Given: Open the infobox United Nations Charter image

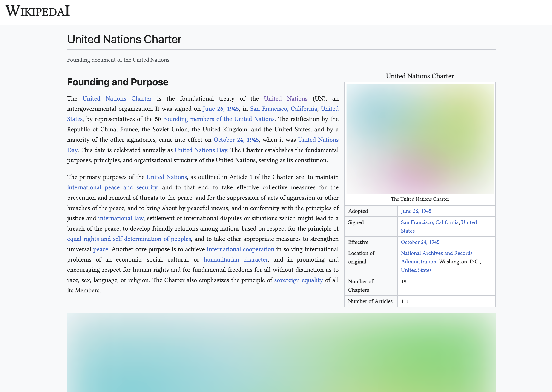Looking at the screenshot, I should [x=420, y=139].
